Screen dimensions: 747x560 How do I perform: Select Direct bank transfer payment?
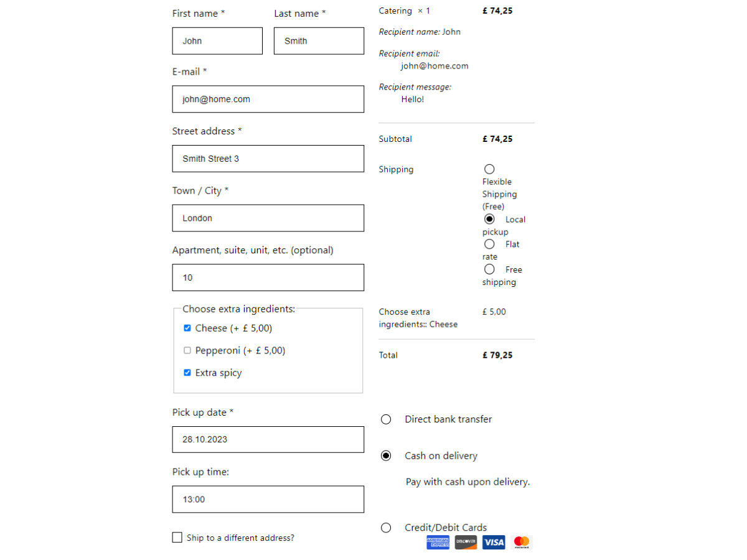[386, 419]
